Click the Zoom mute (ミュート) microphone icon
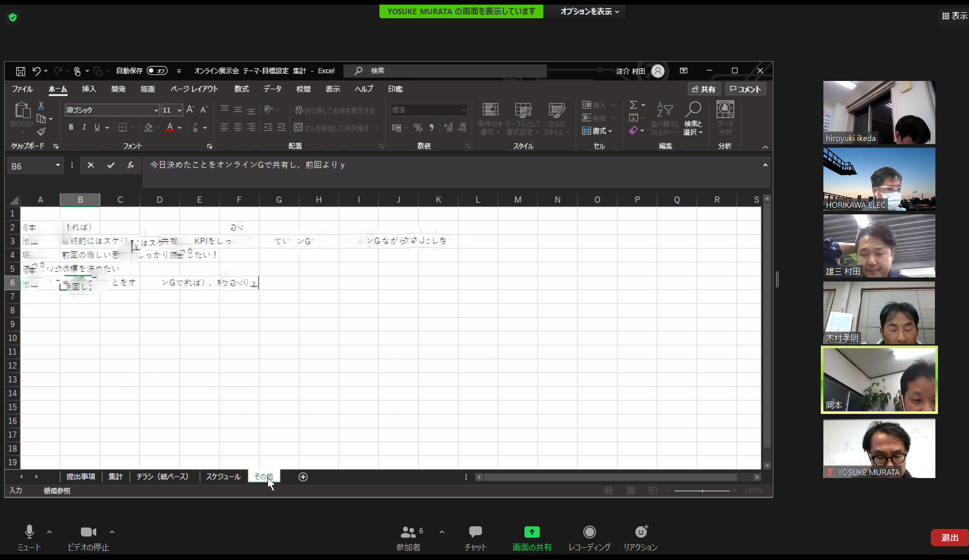Image resolution: width=969 pixels, height=560 pixels. coord(30,532)
